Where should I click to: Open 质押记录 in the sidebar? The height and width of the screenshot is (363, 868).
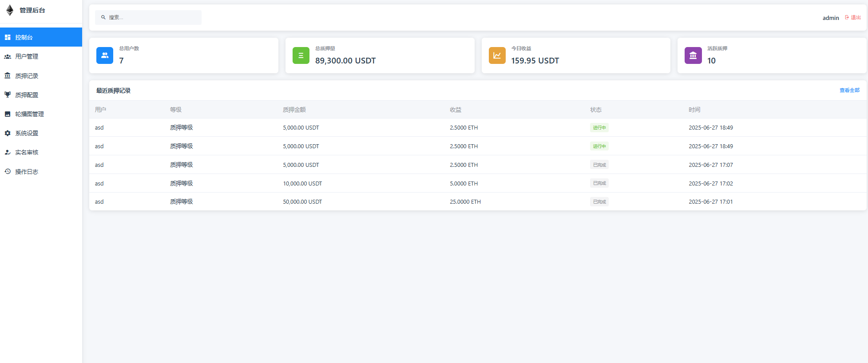[x=27, y=76]
